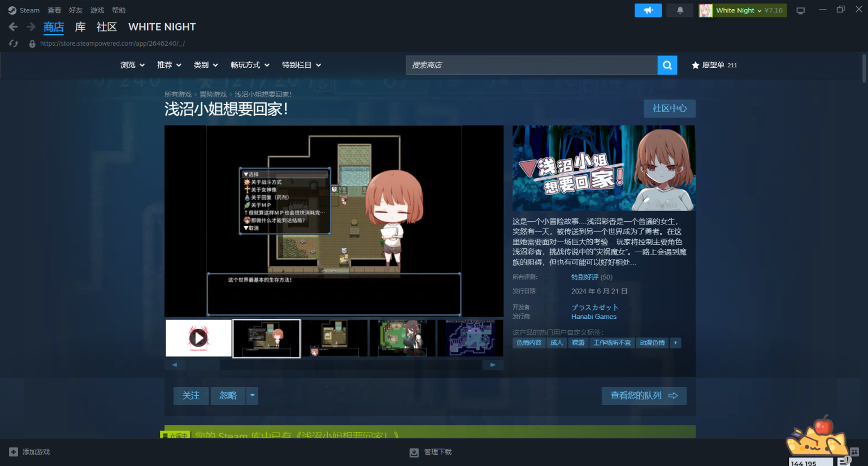The image size is (868, 466).
Task: Open the 好友 menu
Action: tap(75, 10)
